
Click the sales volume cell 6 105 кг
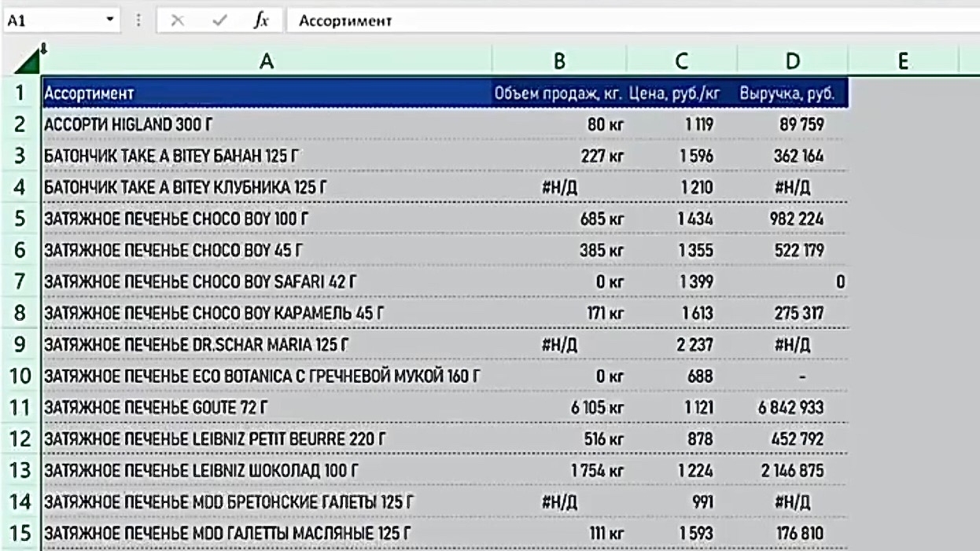click(x=559, y=408)
